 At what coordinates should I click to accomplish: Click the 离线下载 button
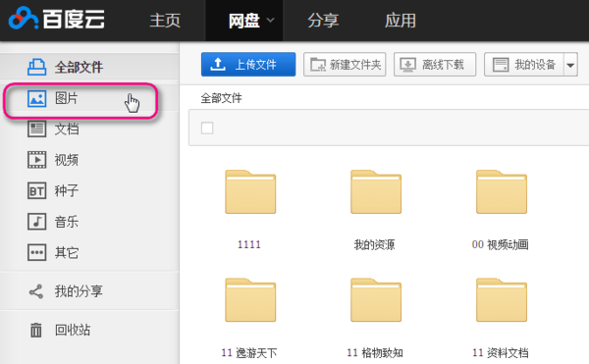[x=435, y=64]
